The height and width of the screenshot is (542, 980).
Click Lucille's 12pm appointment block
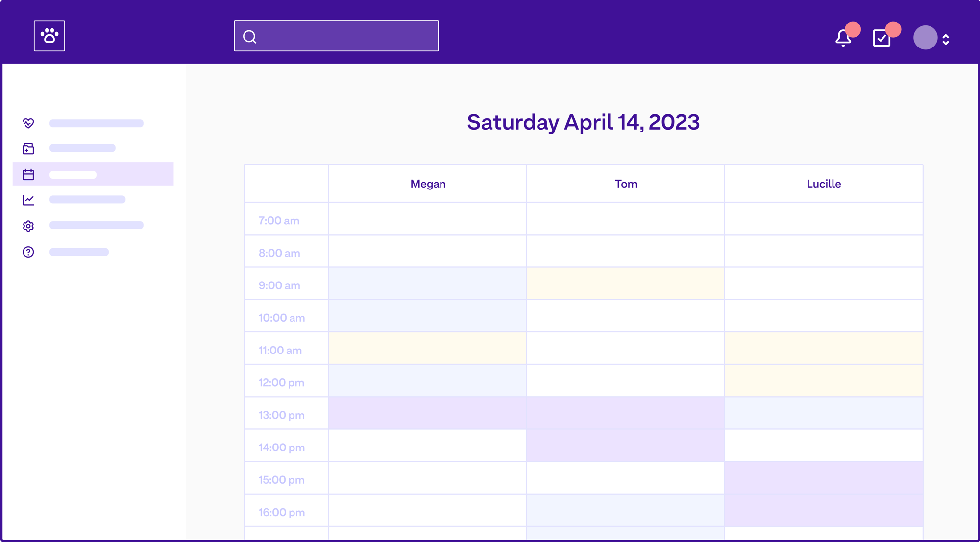coord(823,382)
